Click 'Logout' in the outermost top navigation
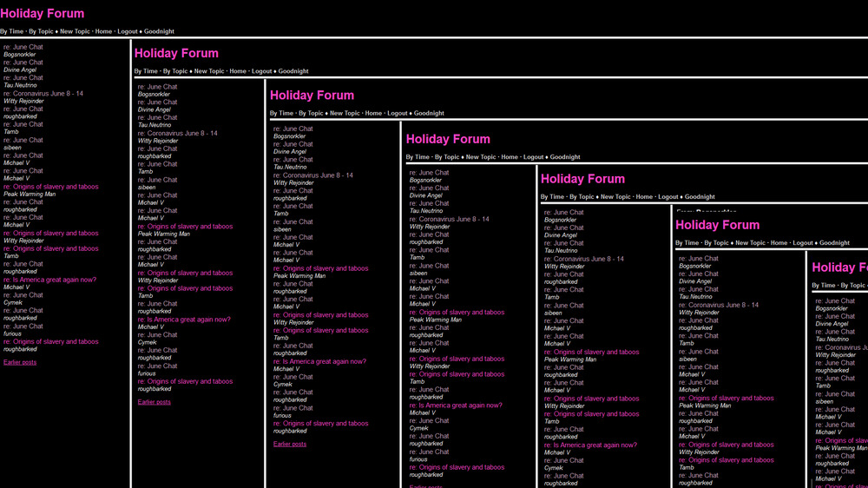868x488 pixels. tap(128, 31)
